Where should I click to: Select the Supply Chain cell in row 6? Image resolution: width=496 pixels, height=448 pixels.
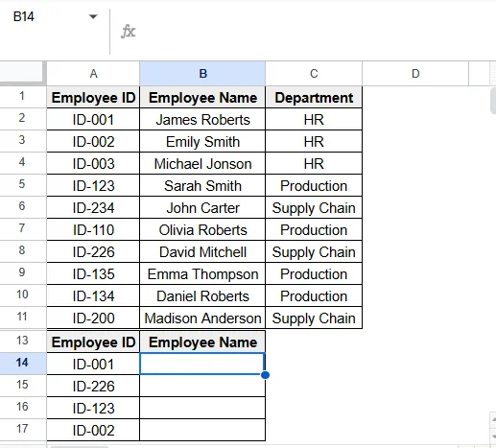(314, 207)
